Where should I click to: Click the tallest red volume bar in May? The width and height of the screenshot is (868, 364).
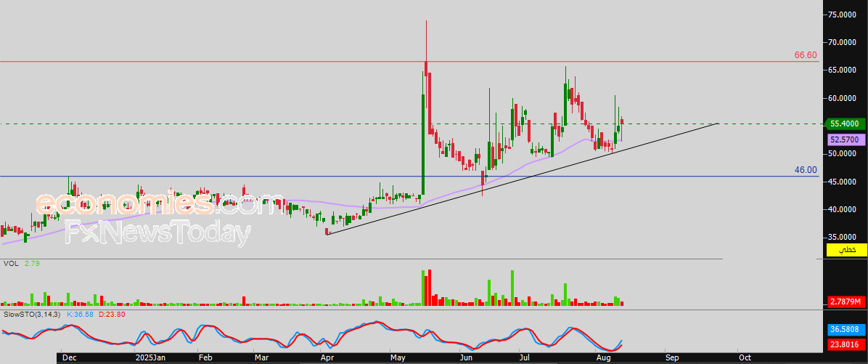click(x=430, y=288)
